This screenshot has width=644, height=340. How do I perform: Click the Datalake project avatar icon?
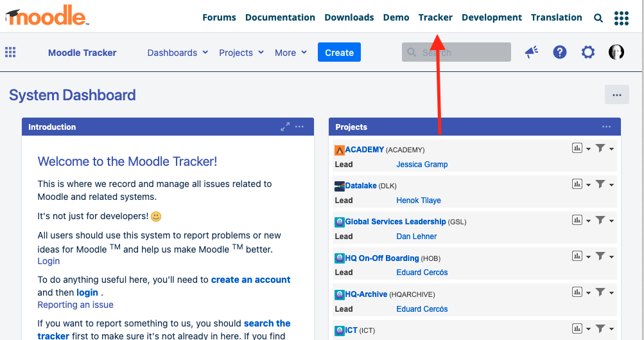339,186
